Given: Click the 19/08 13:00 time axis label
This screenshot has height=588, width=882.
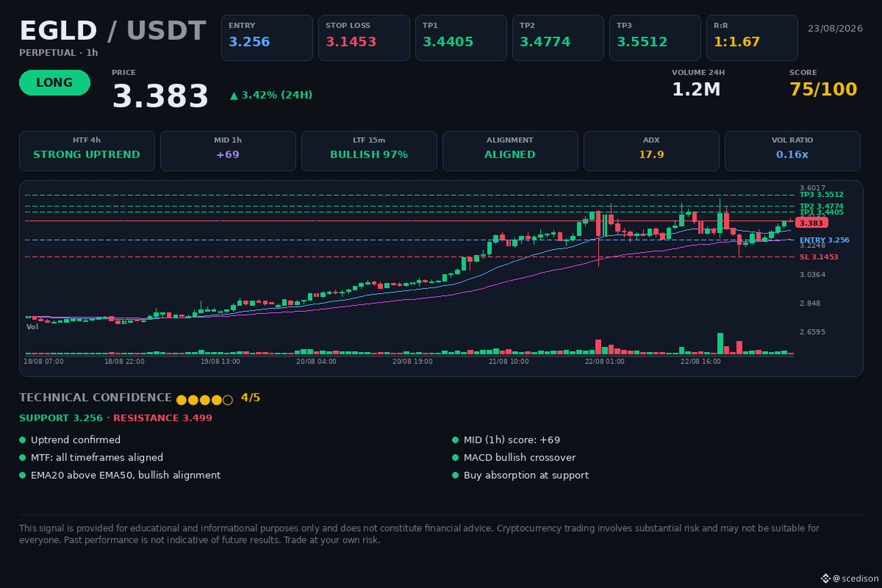Looking at the screenshot, I should click(x=220, y=362).
